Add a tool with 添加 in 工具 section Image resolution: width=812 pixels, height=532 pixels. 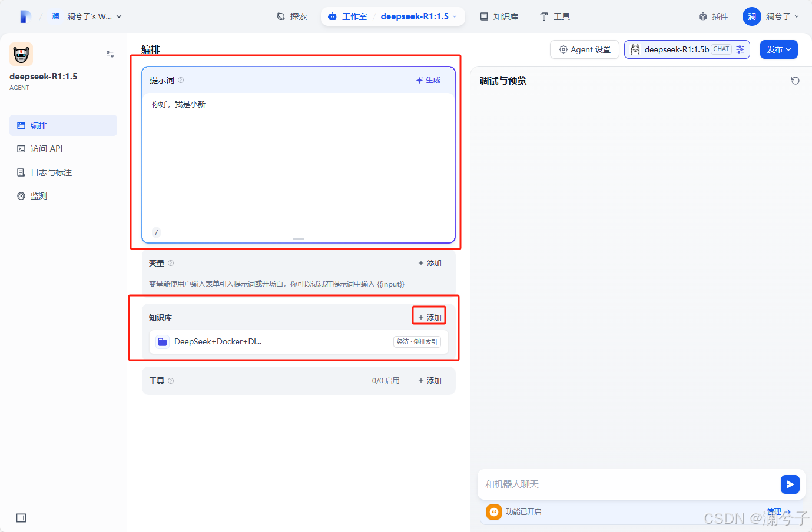click(x=430, y=381)
